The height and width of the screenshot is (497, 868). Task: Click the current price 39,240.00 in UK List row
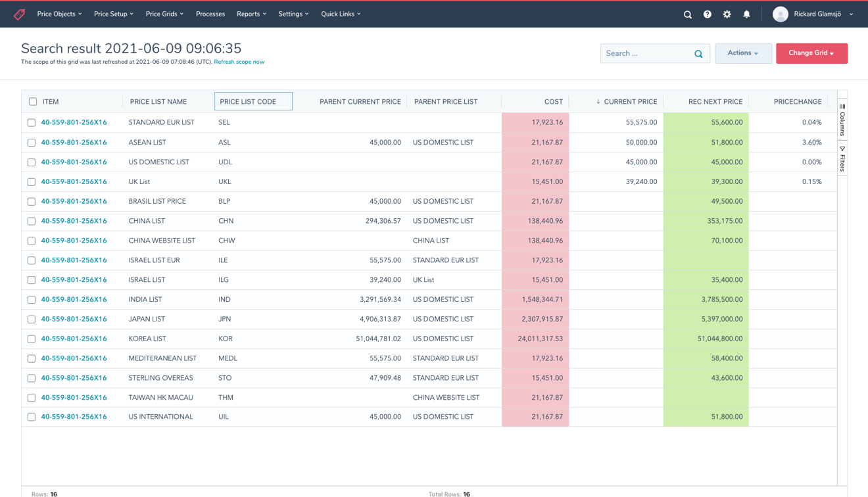click(641, 182)
